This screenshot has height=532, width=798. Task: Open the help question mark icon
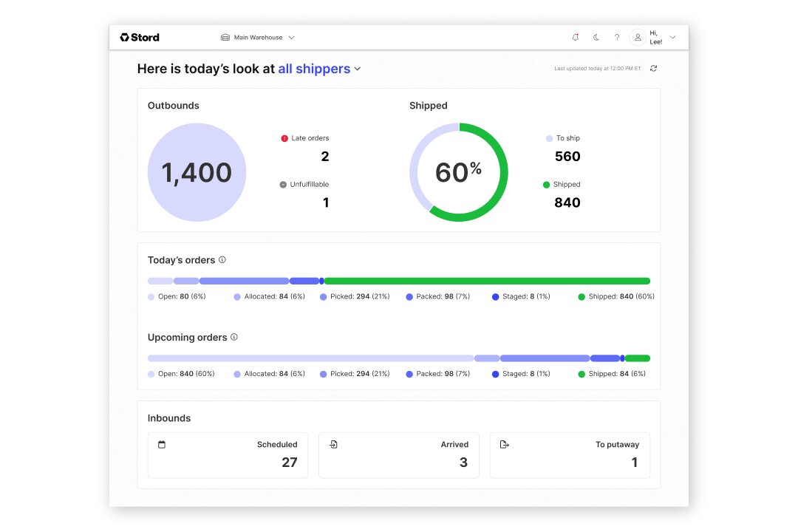617,37
